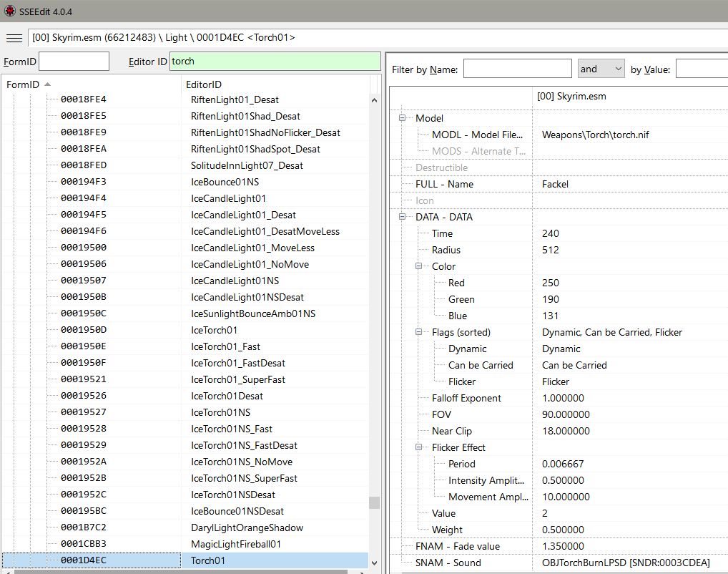
Task: Select the MagicLightFireball01 record
Action: click(x=235, y=544)
